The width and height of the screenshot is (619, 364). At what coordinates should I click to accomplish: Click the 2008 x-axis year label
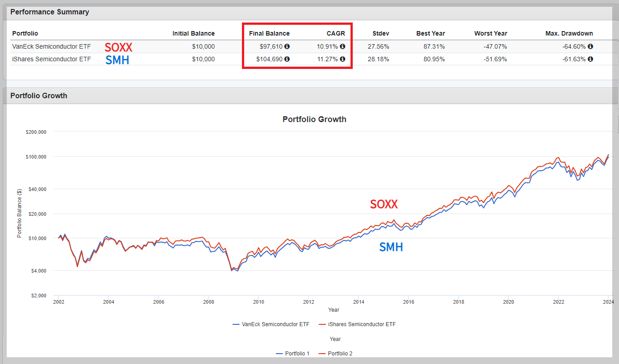pos(208,302)
